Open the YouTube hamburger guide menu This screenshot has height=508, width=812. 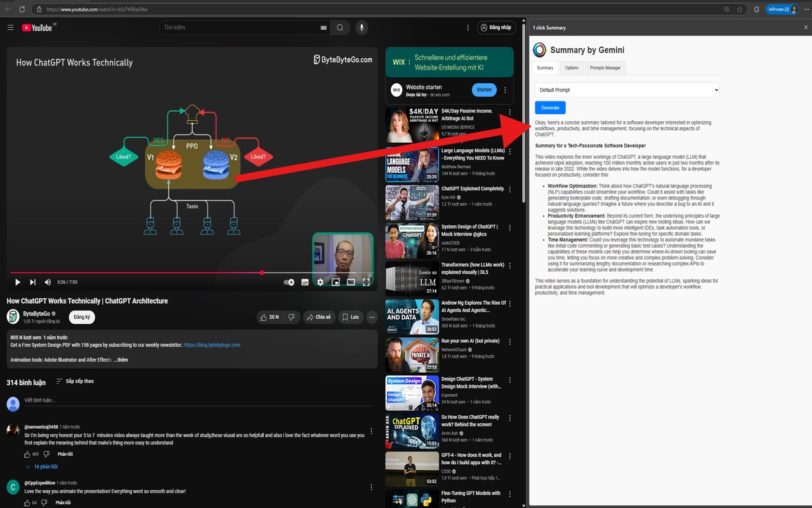click(x=10, y=27)
